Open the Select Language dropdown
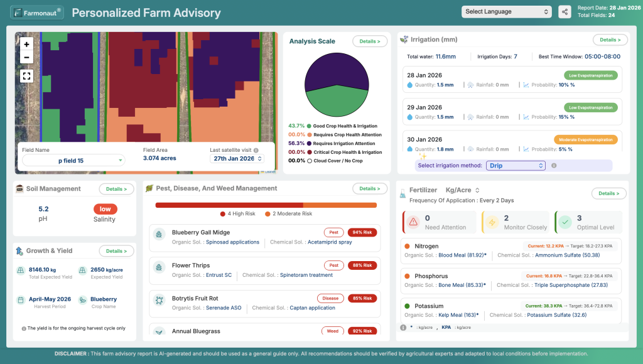The image size is (643, 364). 507,11
